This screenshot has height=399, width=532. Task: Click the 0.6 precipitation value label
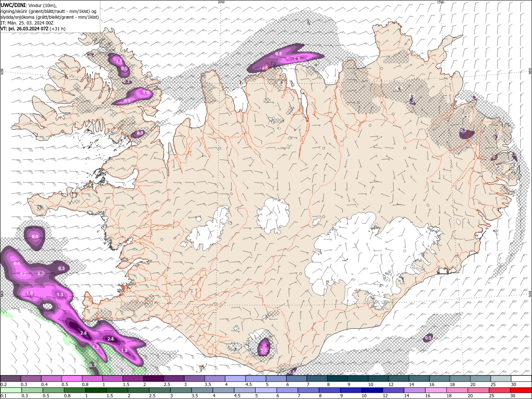point(17,264)
